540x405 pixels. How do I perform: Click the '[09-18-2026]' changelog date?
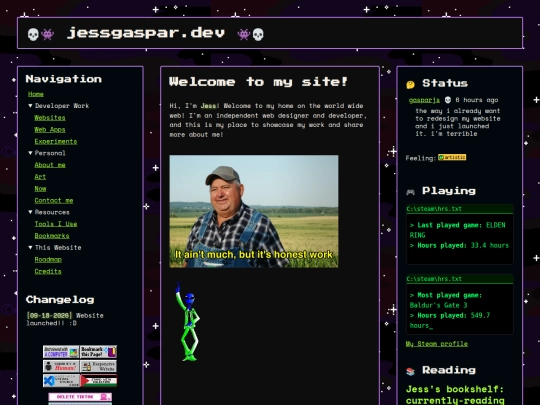[49, 315]
